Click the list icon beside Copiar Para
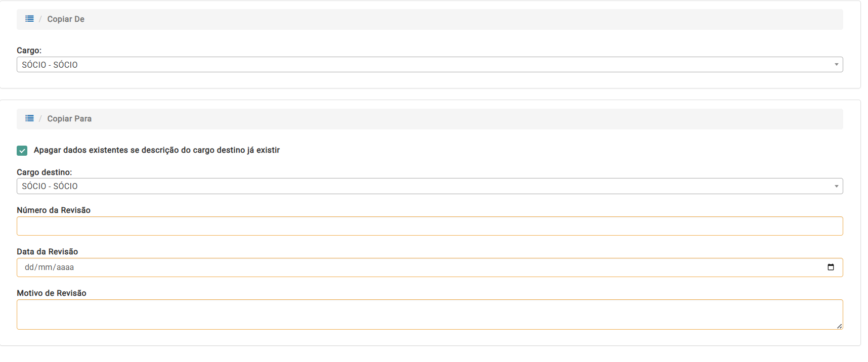868x362 pixels. pos(29,118)
